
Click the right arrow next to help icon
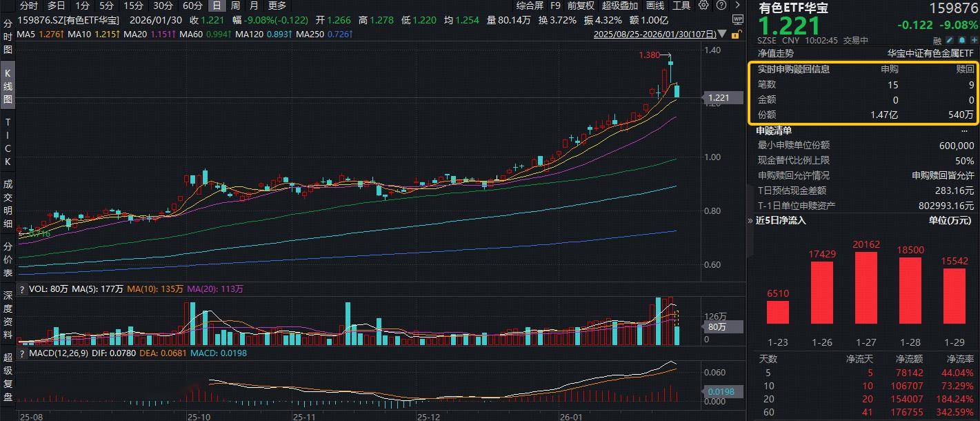tap(737, 6)
